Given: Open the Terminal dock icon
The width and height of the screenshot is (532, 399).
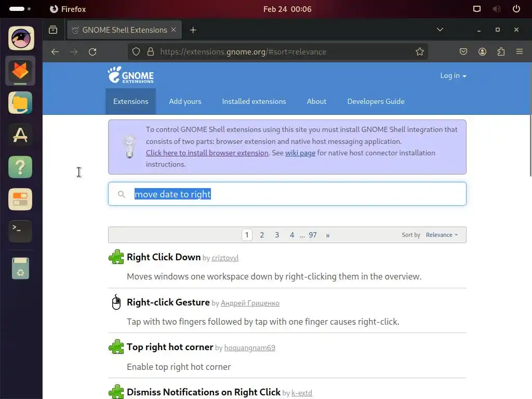Looking at the screenshot, I should [x=20, y=231].
